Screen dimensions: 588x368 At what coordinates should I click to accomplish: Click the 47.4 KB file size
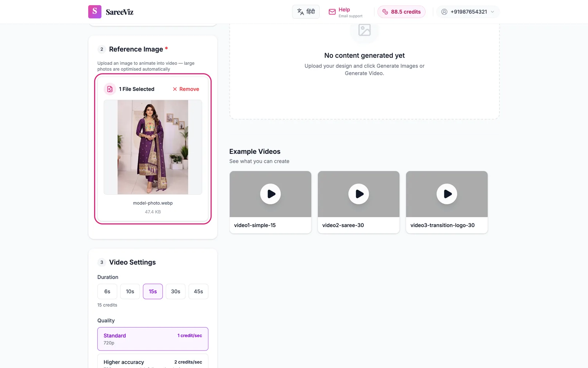coord(153,212)
